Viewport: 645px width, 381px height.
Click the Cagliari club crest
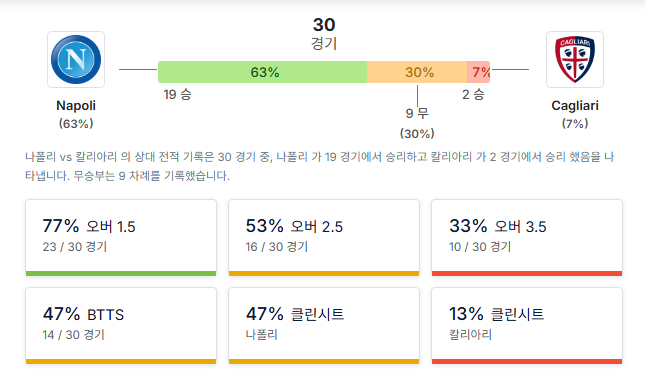pyautogui.click(x=575, y=60)
